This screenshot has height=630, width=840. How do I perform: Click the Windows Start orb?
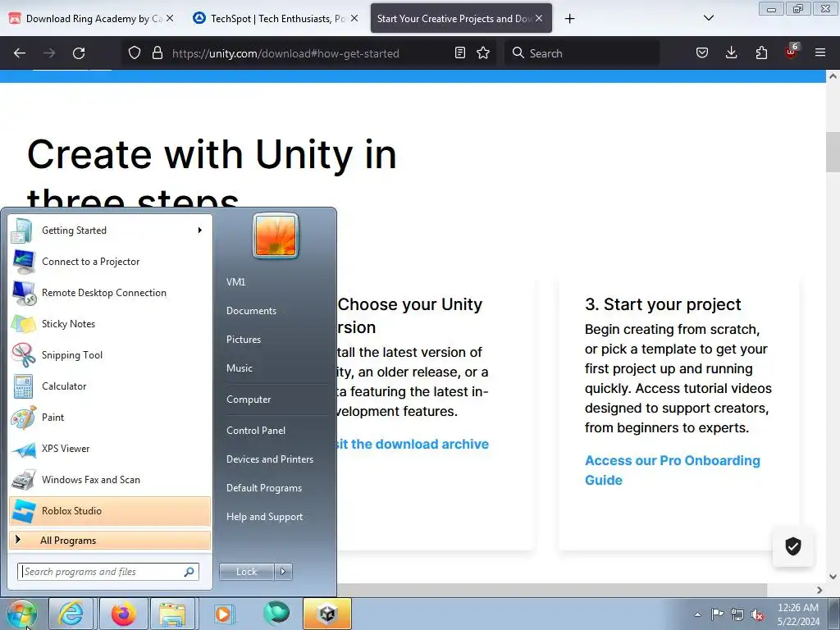[x=22, y=614]
